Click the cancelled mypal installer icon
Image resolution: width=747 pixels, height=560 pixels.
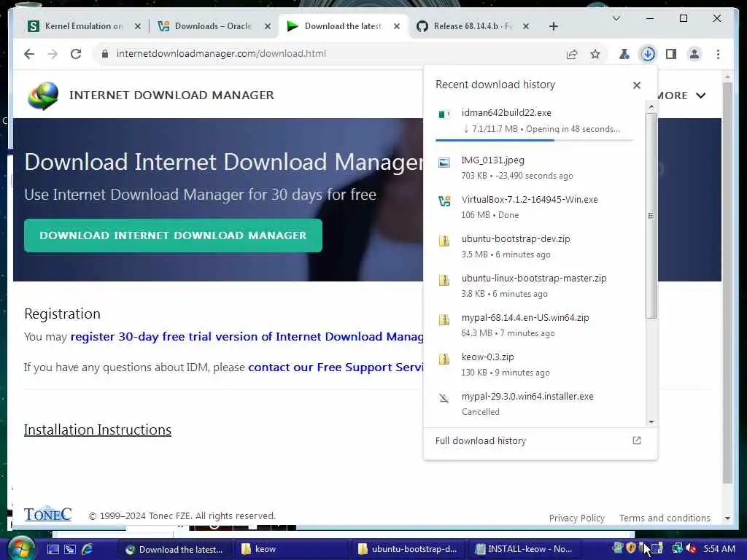(x=444, y=398)
